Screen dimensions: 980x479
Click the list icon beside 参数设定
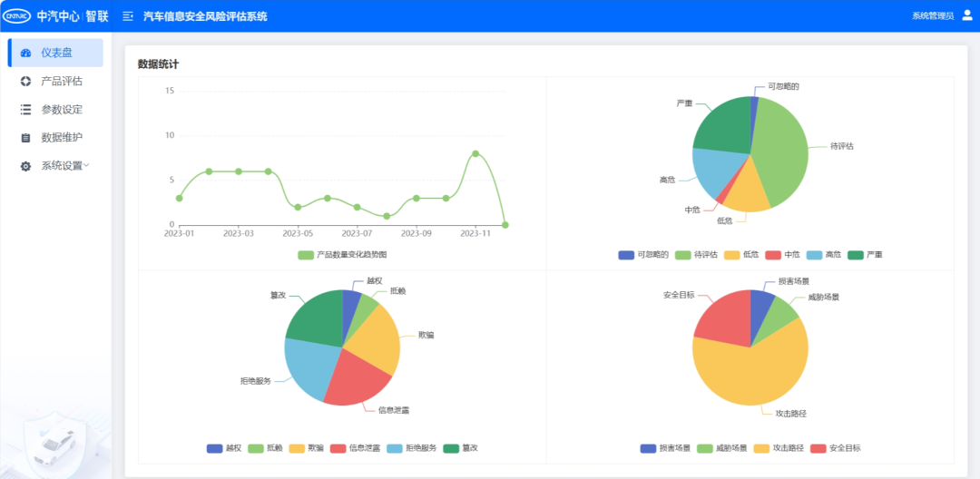[x=25, y=109]
